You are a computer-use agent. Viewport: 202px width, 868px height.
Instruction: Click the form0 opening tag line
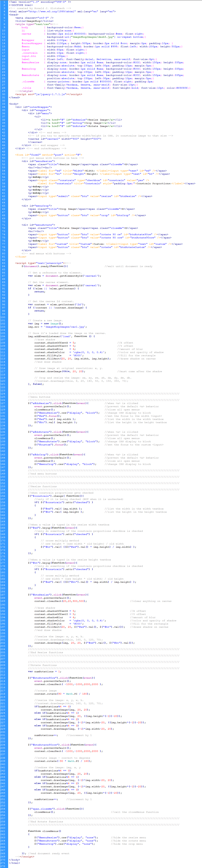tap(49, 155)
